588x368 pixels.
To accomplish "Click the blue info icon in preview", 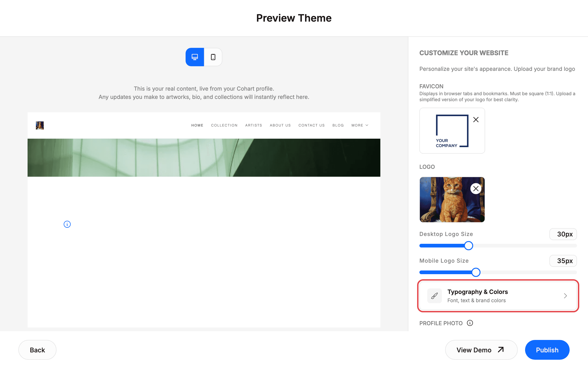I will pyautogui.click(x=67, y=224).
